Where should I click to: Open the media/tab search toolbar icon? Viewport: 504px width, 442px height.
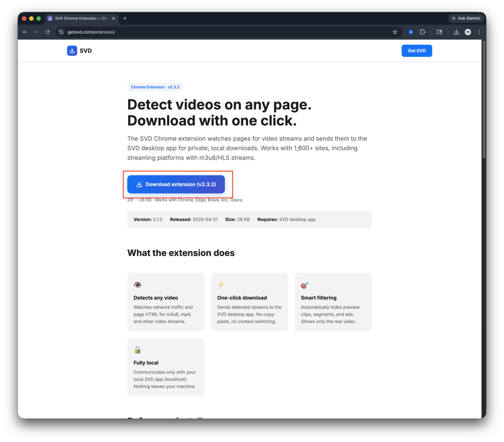(439, 32)
